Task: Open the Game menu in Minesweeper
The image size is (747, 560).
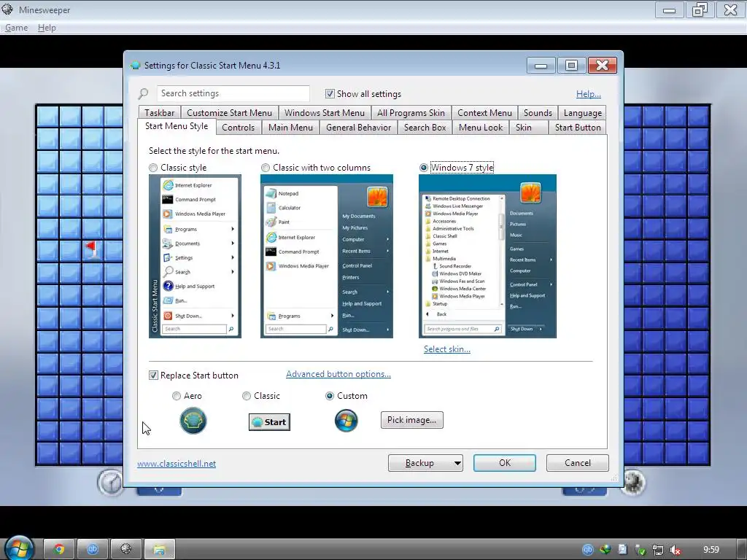Action: click(16, 28)
